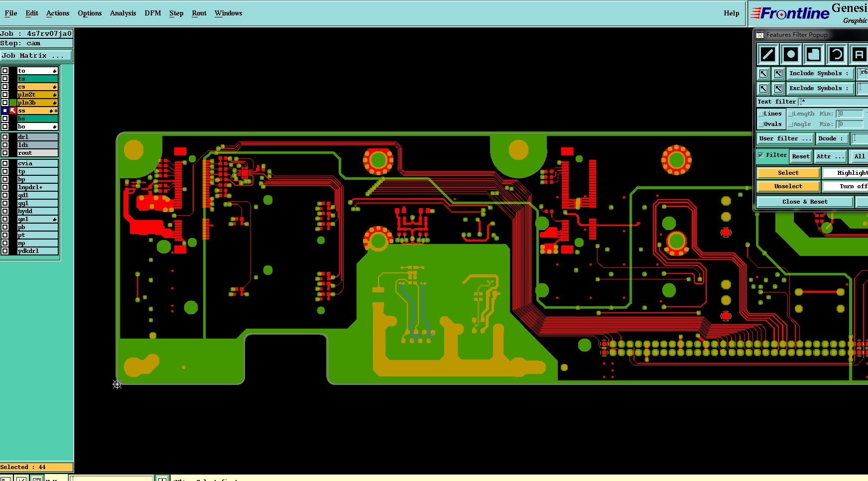The width and height of the screenshot is (868, 481).
Task: Click the red arrow icon on ss layer
Action: pos(13,111)
